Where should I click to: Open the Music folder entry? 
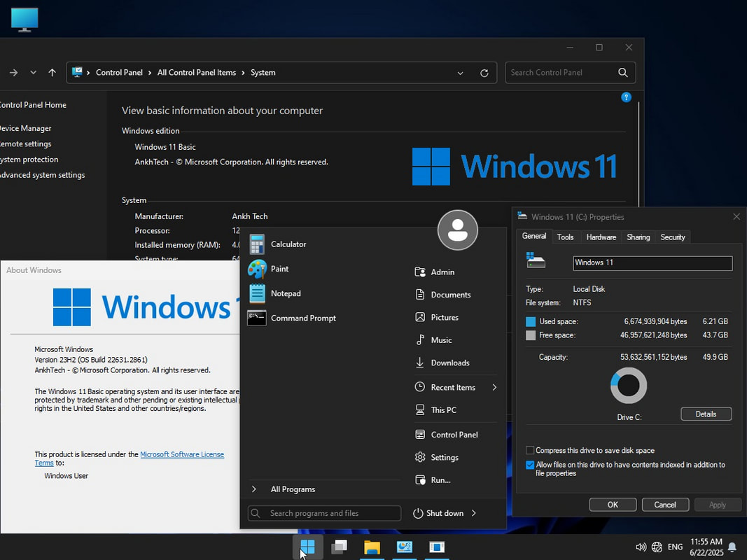coord(433,340)
